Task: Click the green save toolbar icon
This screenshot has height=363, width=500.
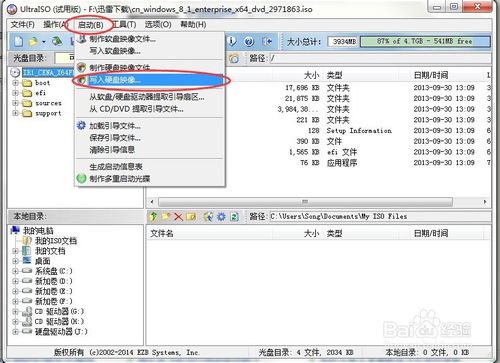Action: [57, 41]
